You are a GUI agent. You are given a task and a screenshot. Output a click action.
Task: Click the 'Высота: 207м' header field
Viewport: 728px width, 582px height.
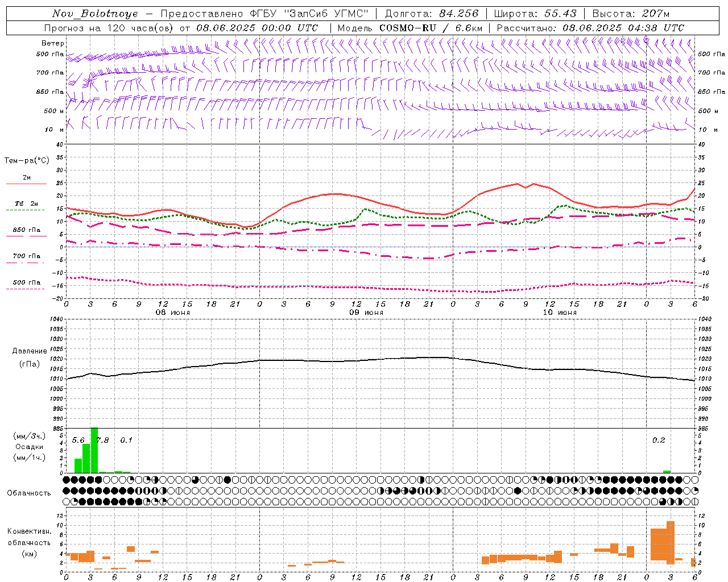(631, 14)
